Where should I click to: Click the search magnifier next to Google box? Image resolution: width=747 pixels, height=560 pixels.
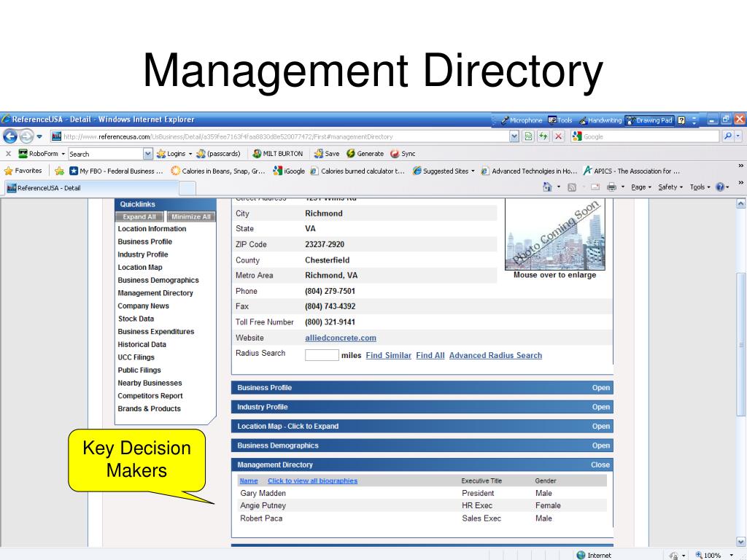[x=727, y=136]
